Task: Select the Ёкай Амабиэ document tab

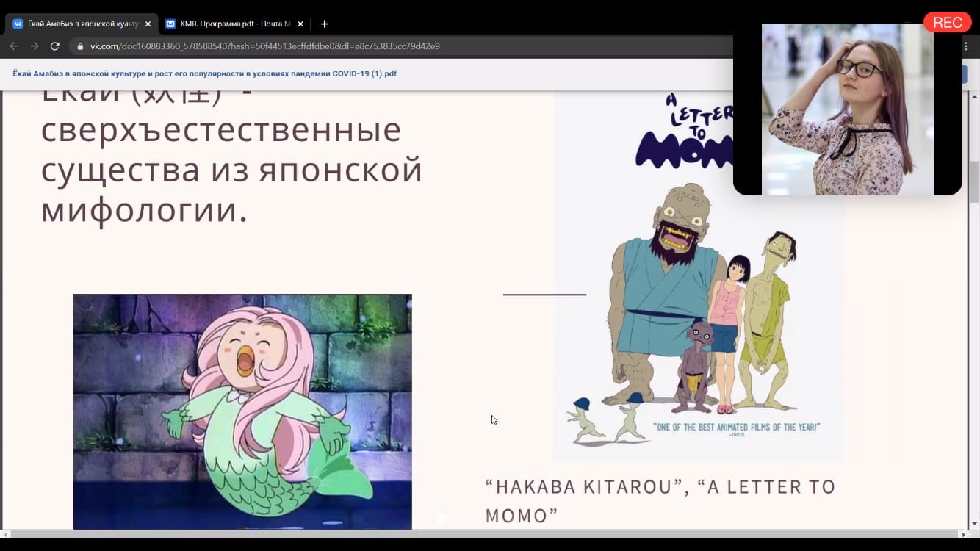Action: [81, 24]
